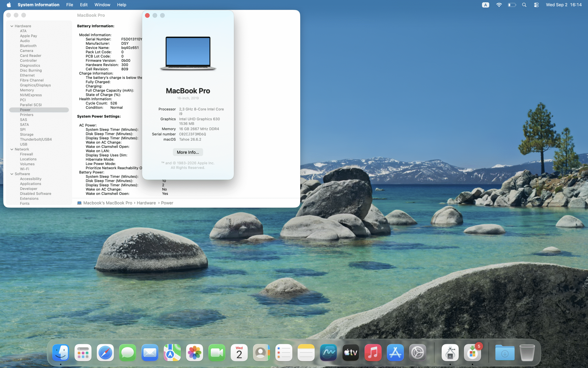The width and height of the screenshot is (588, 368).
Task: Open the Help menu
Action: click(x=122, y=5)
